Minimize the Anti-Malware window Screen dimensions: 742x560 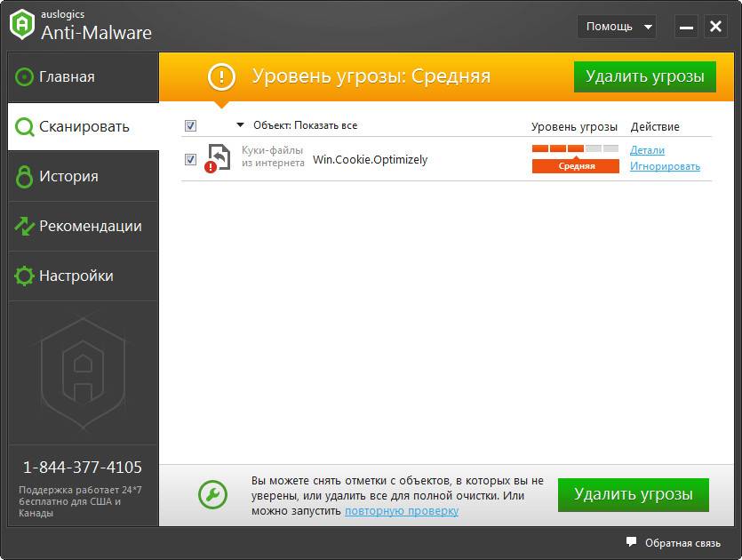[x=686, y=27]
